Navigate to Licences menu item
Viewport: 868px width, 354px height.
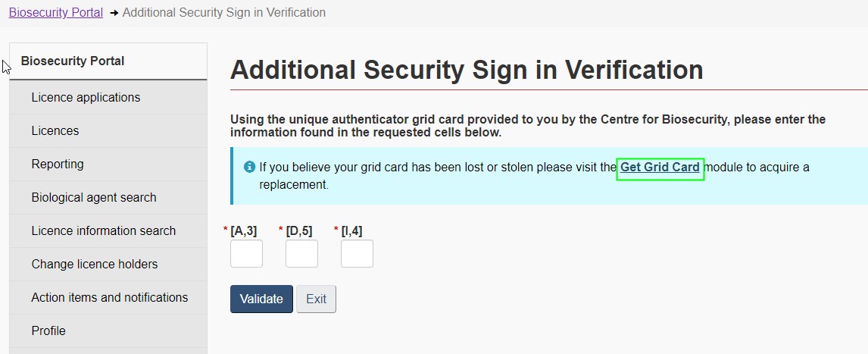(x=55, y=131)
